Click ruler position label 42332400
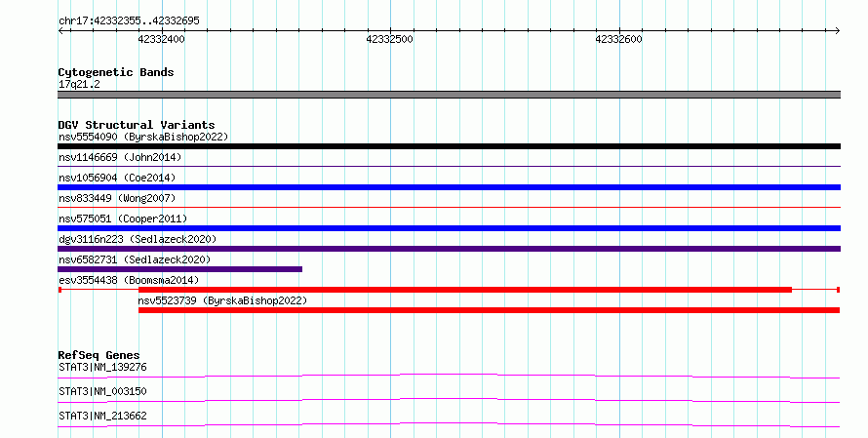The width and height of the screenshot is (868, 438). tap(161, 39)
